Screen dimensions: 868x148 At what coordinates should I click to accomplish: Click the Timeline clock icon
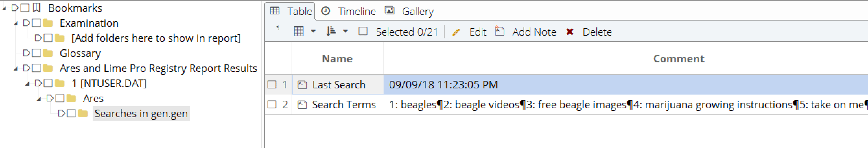(326, 11)
